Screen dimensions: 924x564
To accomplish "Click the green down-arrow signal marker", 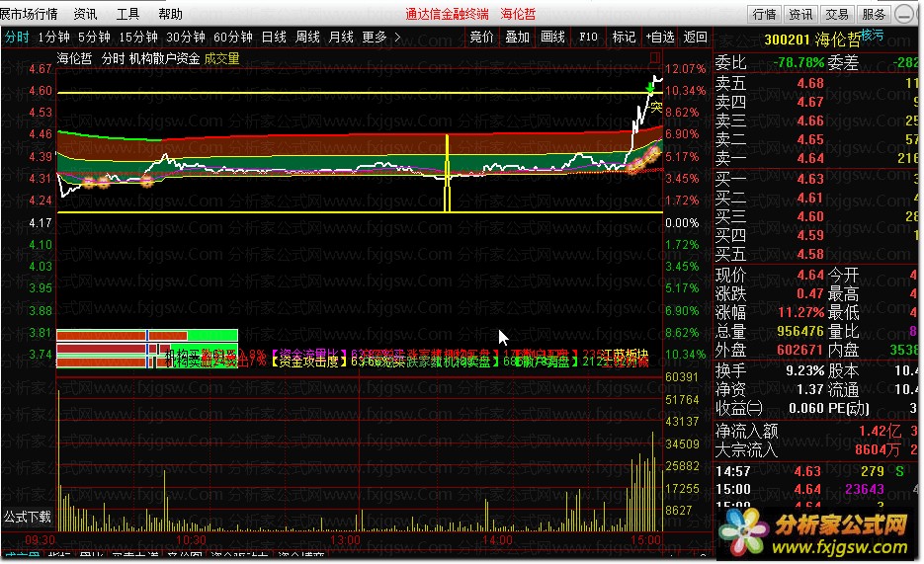I will [x=650, y=88].
